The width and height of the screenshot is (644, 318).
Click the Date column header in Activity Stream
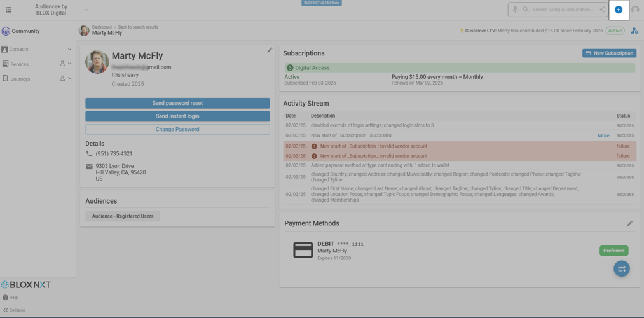click(291, 116)
